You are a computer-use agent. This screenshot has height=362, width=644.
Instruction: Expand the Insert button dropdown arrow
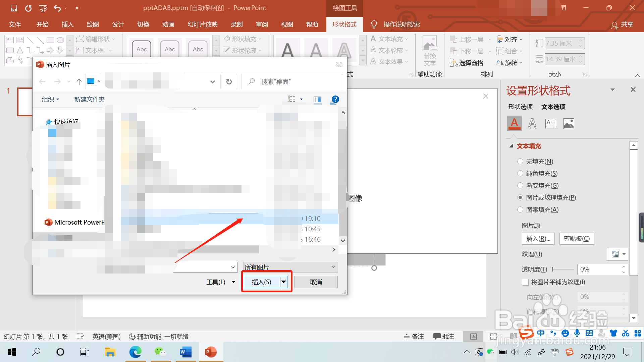pos(284,282)
